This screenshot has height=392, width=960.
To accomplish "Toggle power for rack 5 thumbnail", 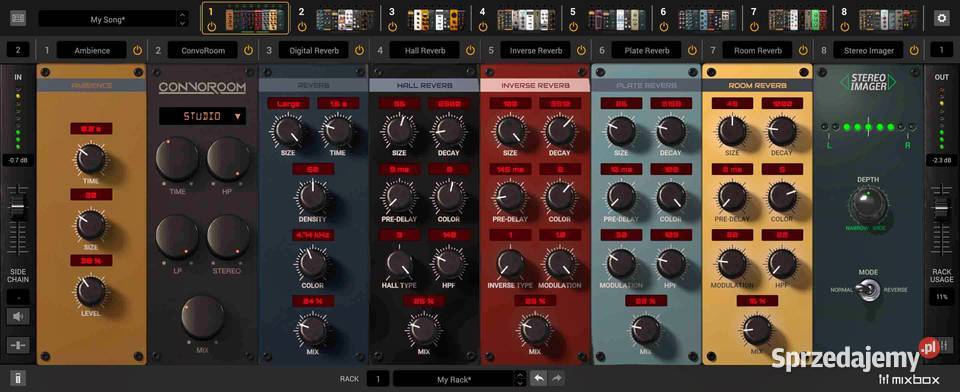I will click(x=573, y=26).
